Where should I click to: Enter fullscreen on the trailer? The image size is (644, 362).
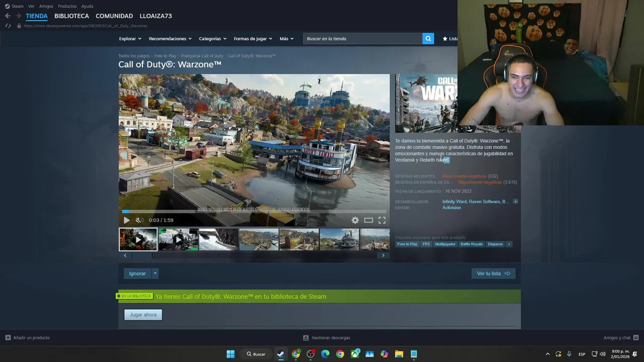(x=382, y=220)
